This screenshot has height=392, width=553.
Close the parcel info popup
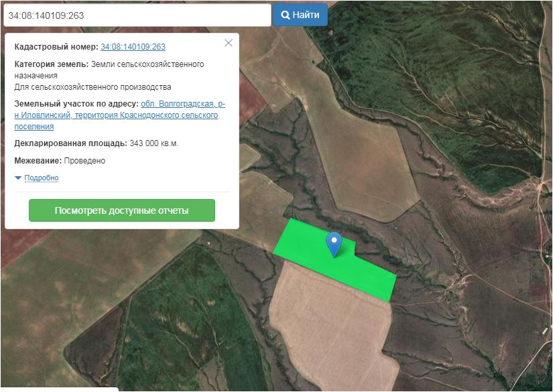(229, 43)
